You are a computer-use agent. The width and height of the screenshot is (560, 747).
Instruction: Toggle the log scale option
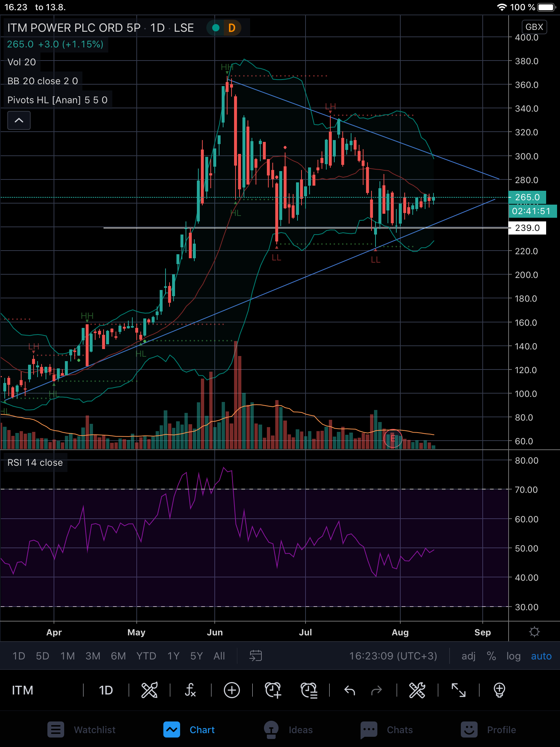click(513, 656)
